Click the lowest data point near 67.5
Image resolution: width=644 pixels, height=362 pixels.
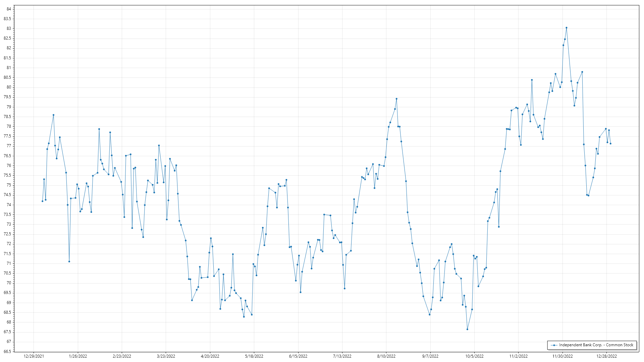[x=467, y=329]
